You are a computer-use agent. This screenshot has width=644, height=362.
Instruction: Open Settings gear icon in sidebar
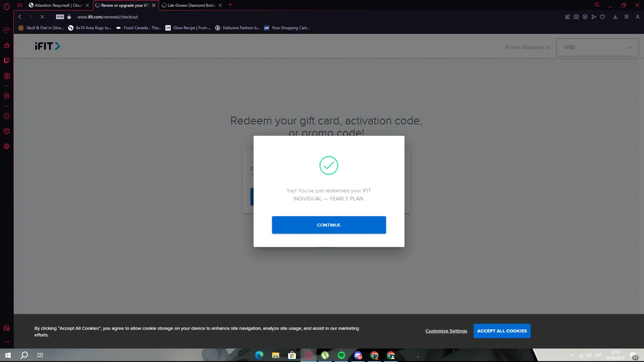(6, 146)
